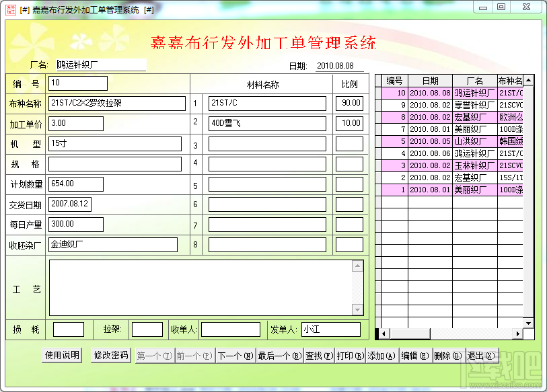Close the application window
This screenshot has width=547, height=392.
(x=526, y=7)
